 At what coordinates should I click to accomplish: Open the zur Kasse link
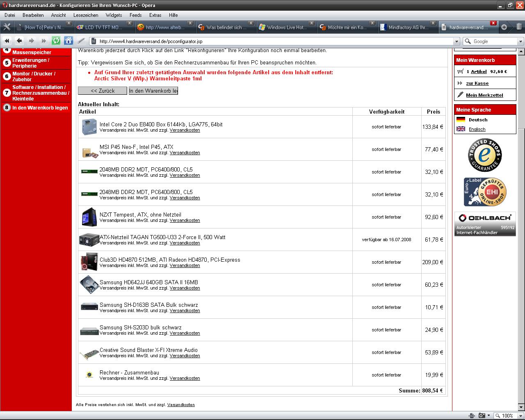[477, 83]
